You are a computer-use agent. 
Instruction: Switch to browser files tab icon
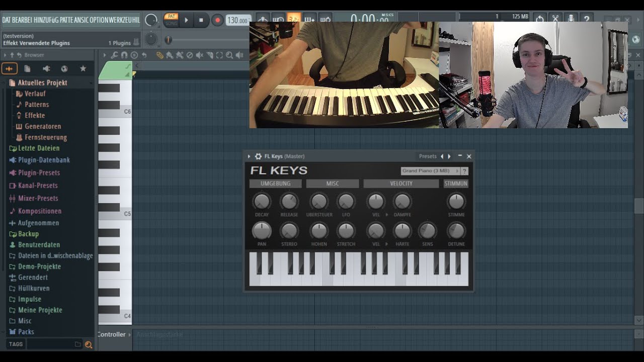[28, 68]
